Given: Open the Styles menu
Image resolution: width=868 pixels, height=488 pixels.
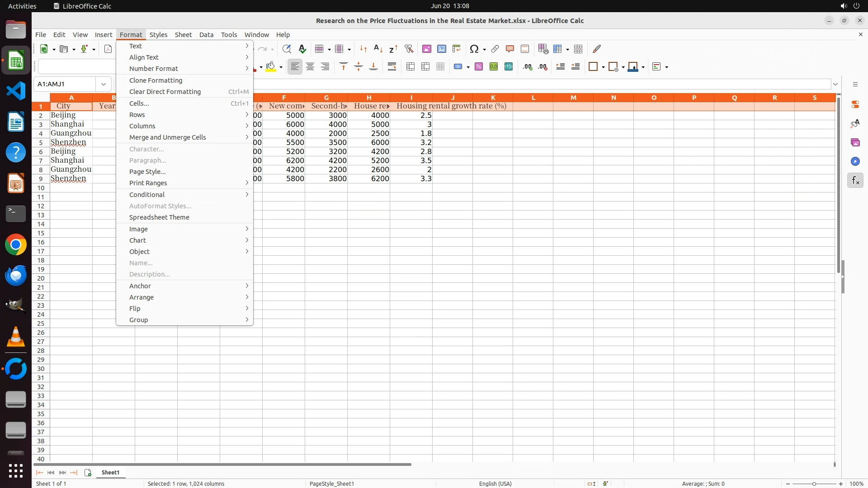Looking at the screenshot, I should click(158, 35).
